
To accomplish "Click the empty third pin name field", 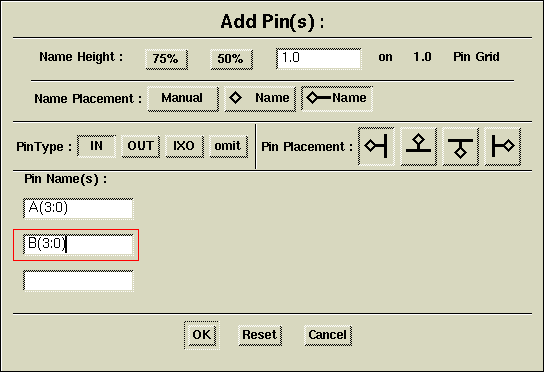I will [78, 281].
